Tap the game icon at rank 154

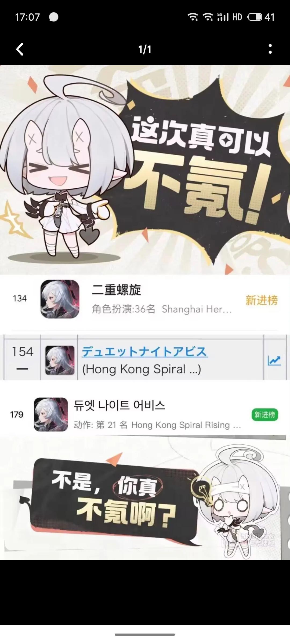tap(60, 360)
